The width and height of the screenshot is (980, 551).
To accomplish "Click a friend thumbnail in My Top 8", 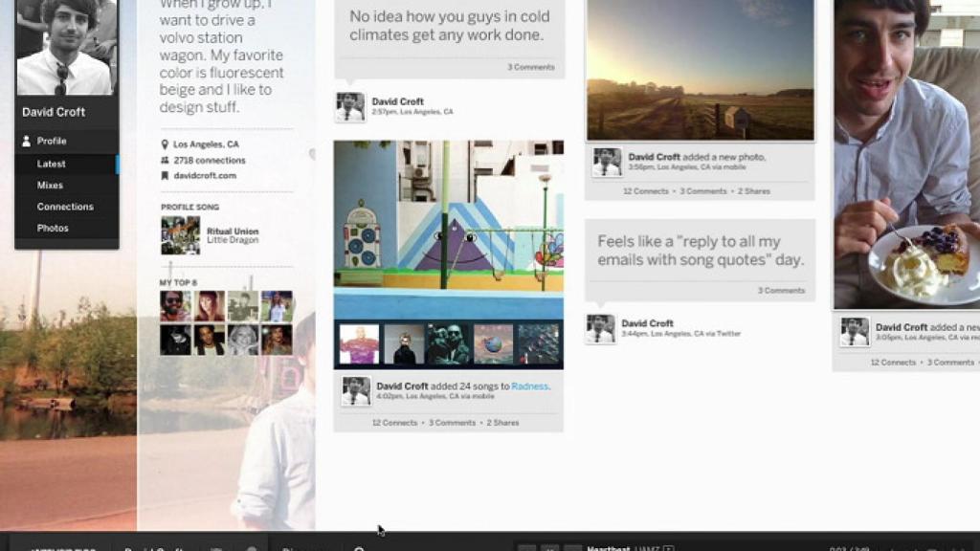I will 177,305.
